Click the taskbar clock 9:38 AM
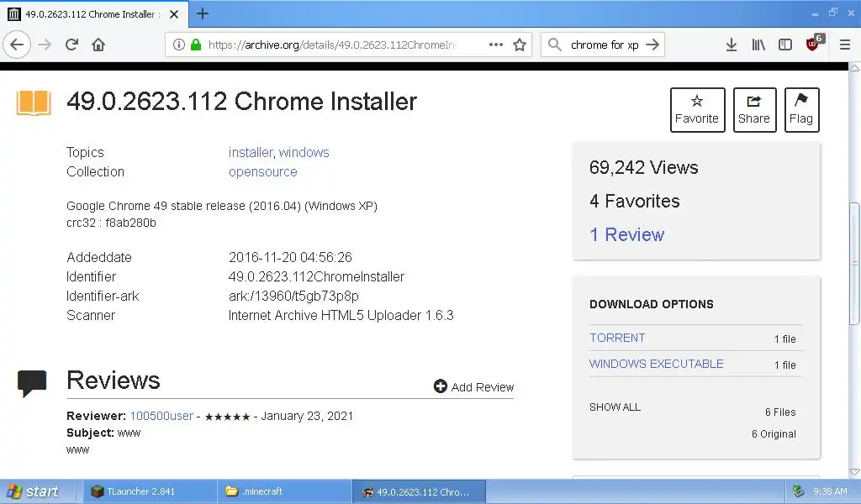This screenshot has width=861, height=504. (830, 491)
